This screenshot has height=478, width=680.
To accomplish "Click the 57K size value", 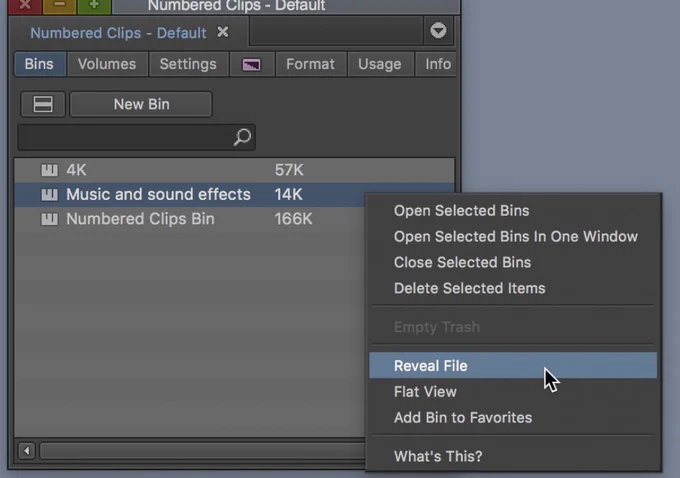I will tap(289, 170).
